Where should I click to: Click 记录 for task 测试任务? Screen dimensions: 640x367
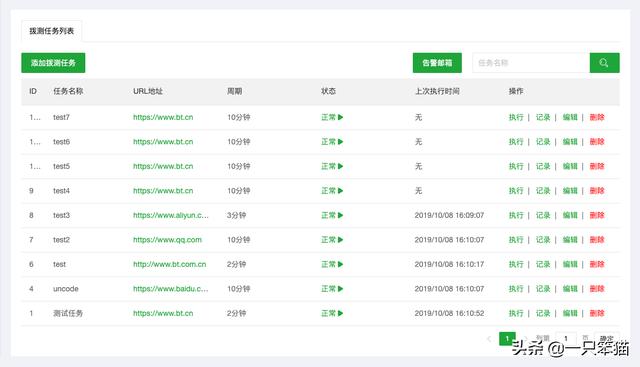pos(543,314)
